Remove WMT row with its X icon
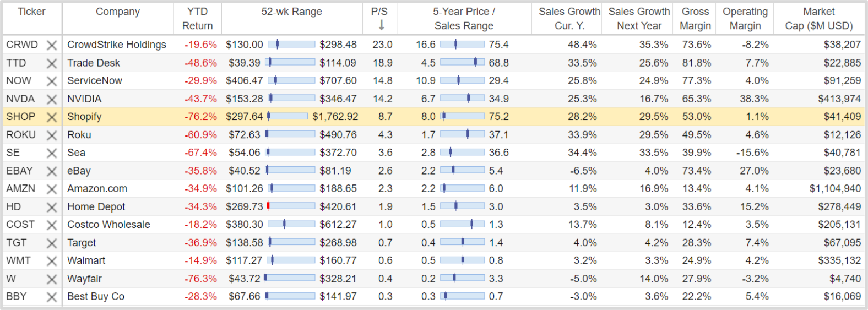Screen dimensions: 868x310 52,261
